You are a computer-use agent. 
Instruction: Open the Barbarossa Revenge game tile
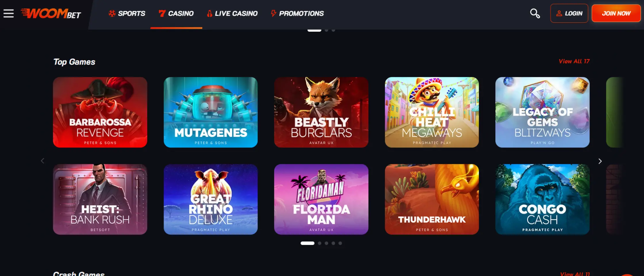coord(100,112)
